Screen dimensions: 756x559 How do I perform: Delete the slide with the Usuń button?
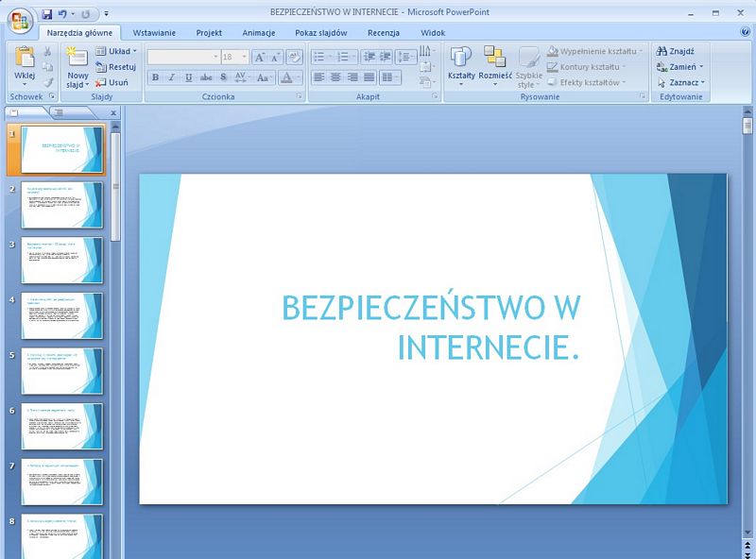tap(113, 82)
